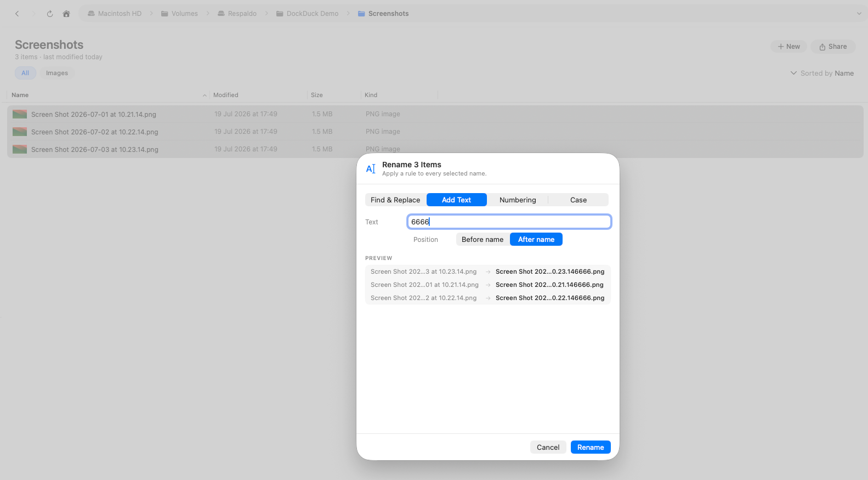Open Volumes in breadcrumb path

(x=179, y=14)
